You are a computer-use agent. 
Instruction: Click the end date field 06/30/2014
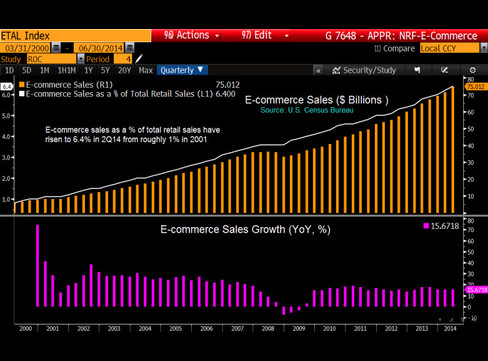point(99,48)
